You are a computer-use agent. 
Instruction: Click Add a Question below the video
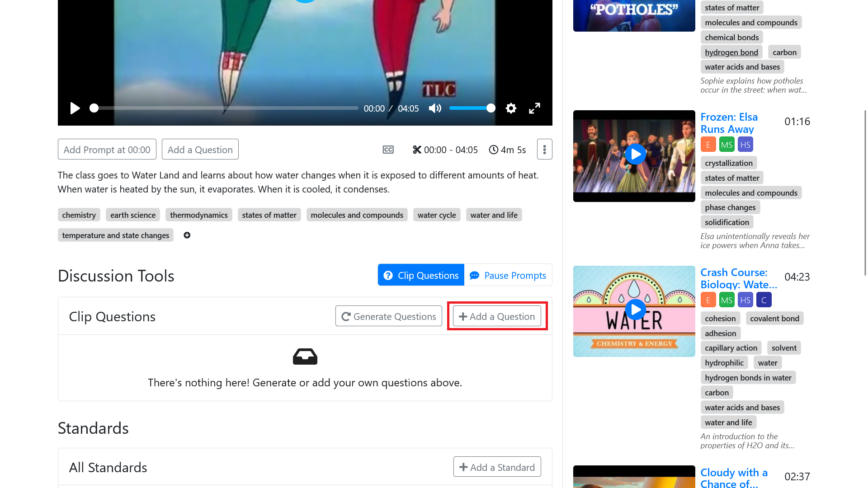200,150
